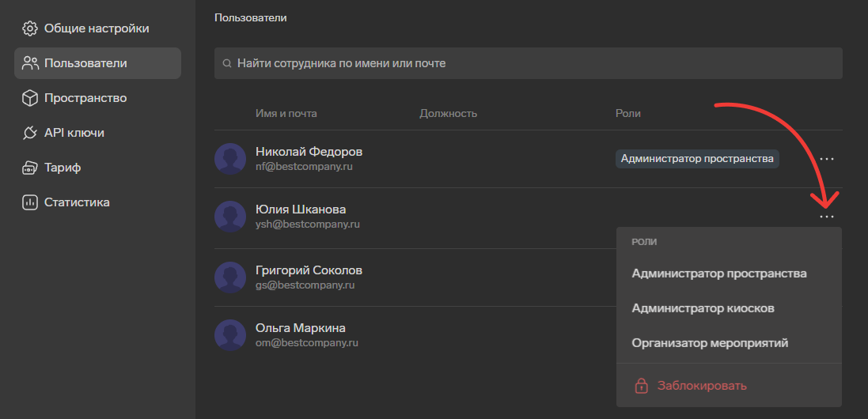This screenshot has width=868, height=419.
Task: Click the Тариф wallet icon
Action: (x=29, y=168)
